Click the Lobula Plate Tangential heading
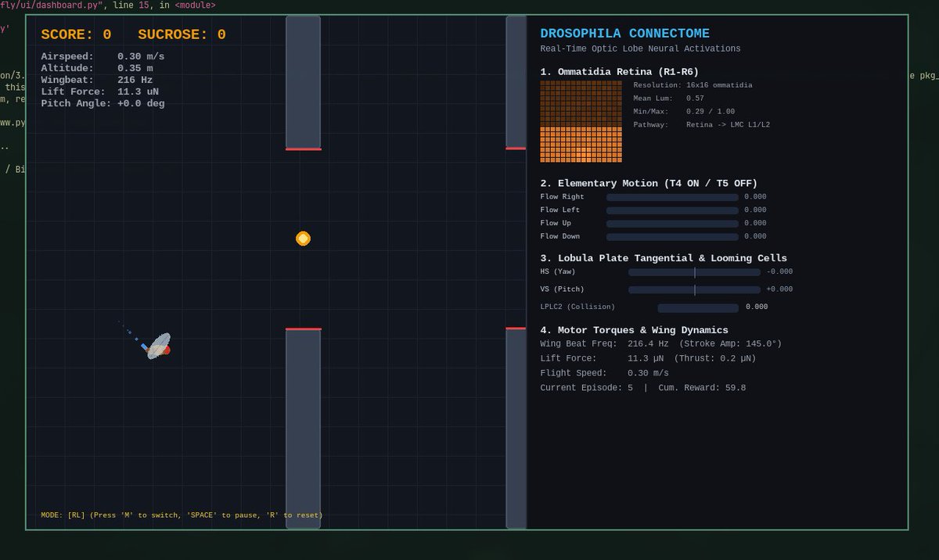This screenshot has height=560, width=939. pos(664,258)
